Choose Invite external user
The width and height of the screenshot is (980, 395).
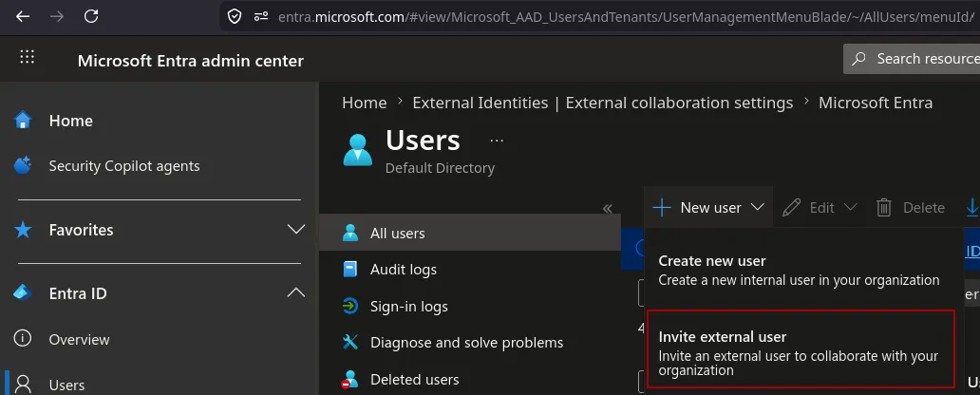pyautogui.click(x=801, y=348)
